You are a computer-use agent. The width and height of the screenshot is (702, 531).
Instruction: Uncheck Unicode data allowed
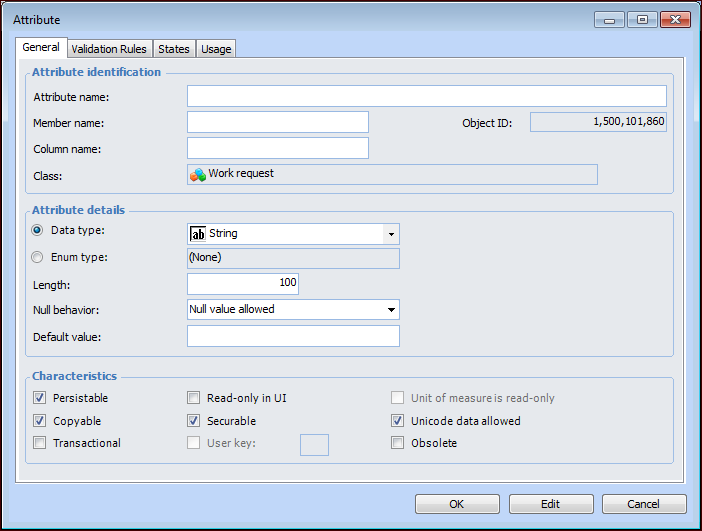398,420
